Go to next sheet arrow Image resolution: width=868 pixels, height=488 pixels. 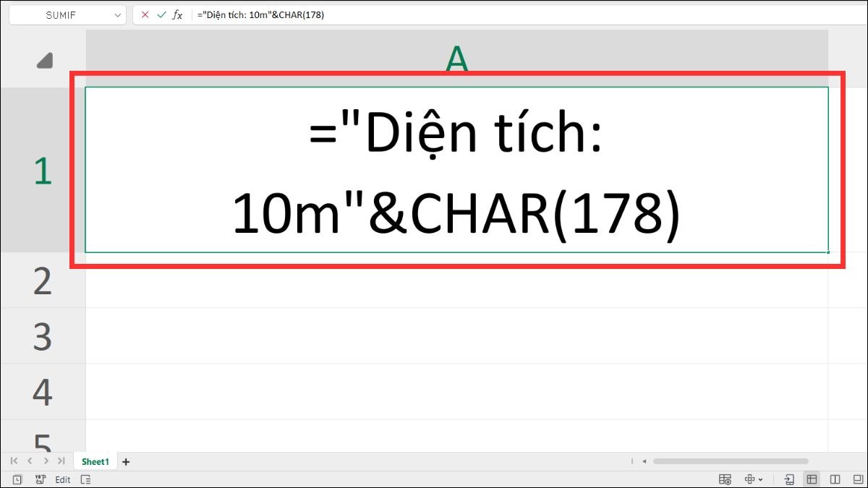pos(46,461)
